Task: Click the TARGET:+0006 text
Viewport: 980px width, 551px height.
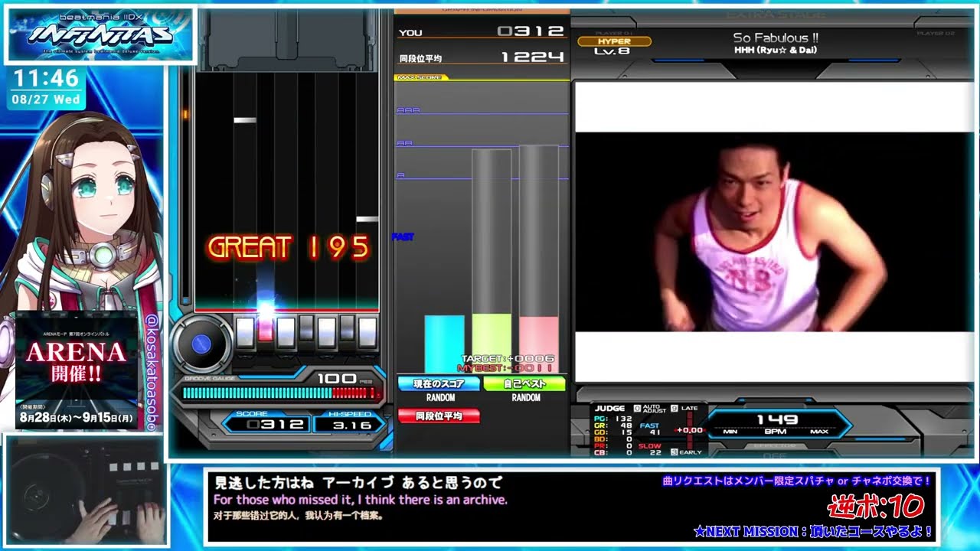Action: [508, 358]
